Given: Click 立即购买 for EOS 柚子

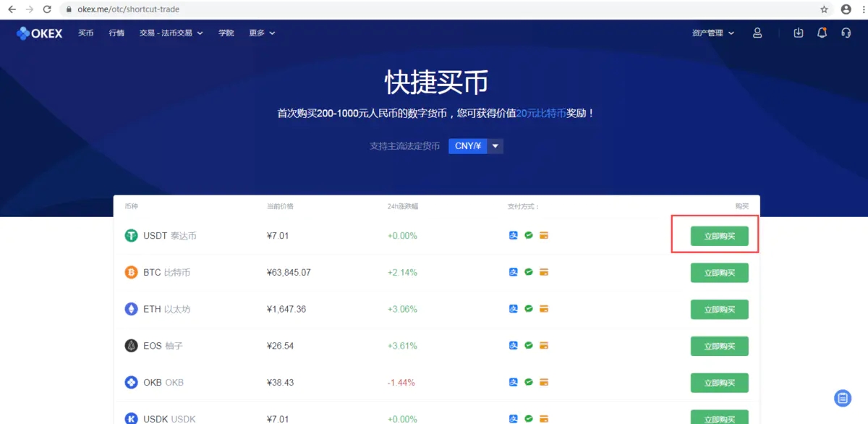Looking at the screenshot, I should (x=719, y=346).
